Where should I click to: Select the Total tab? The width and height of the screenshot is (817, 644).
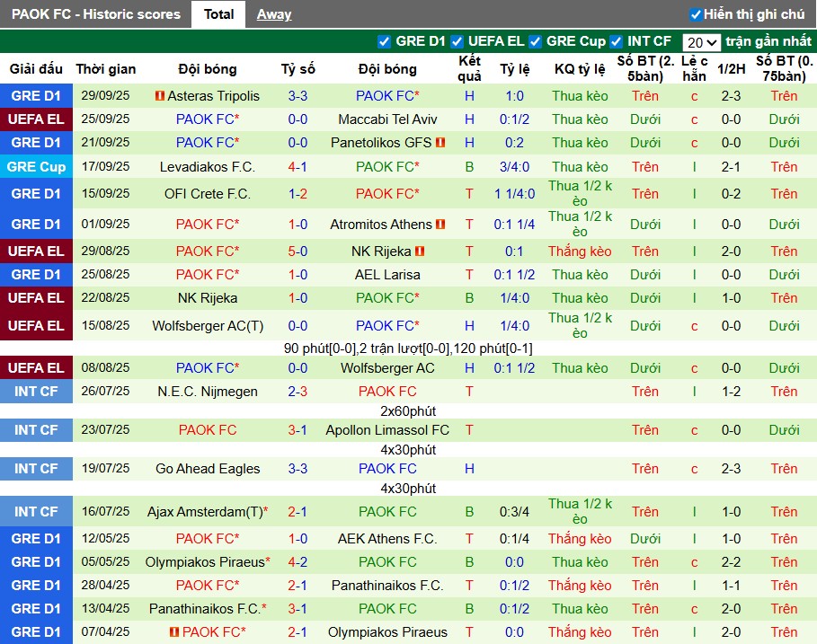coord(218,14)
